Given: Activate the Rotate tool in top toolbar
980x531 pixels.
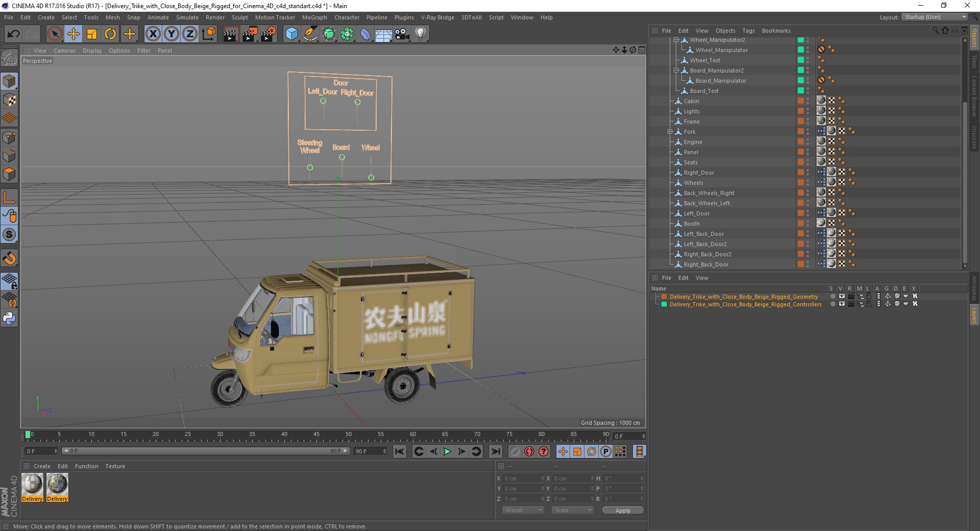Looking at the screenshot, I should click(x=110, y=34).
